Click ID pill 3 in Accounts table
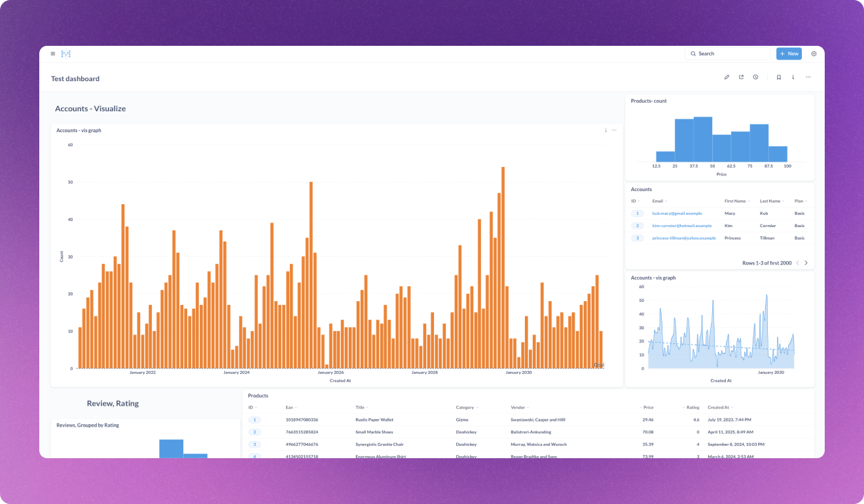This screenshot has width=864, height=504. 638,238
